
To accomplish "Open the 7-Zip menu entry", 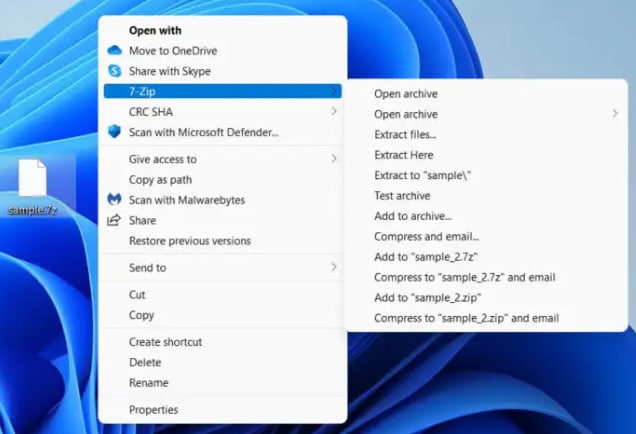I will [223, 91].
